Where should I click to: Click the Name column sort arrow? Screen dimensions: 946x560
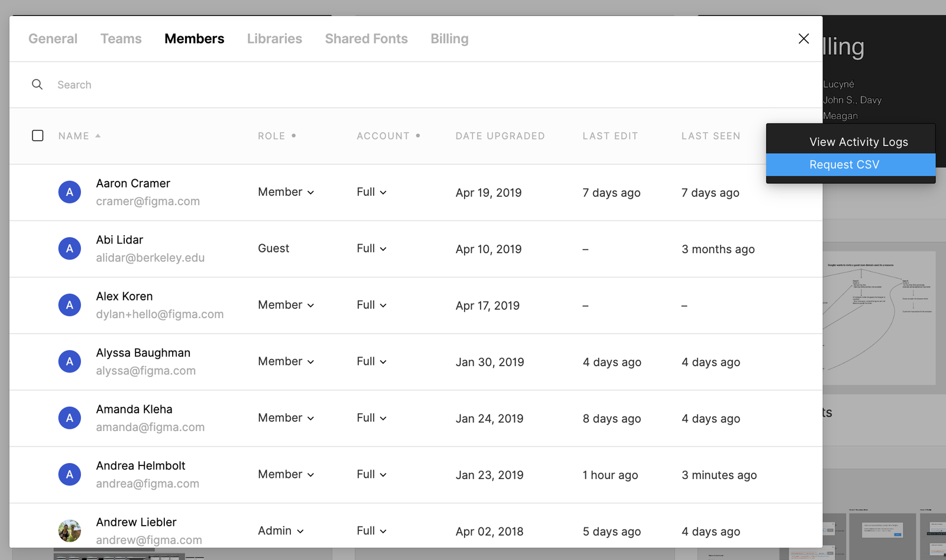pos(98,136)
